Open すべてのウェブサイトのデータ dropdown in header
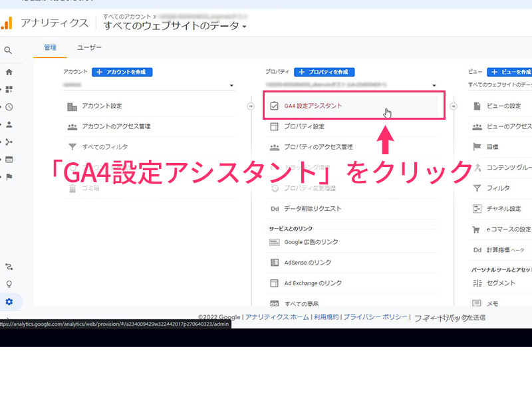The width and height of the screenshot is (532, 399). pyautogui.click(x=175, y=26)
